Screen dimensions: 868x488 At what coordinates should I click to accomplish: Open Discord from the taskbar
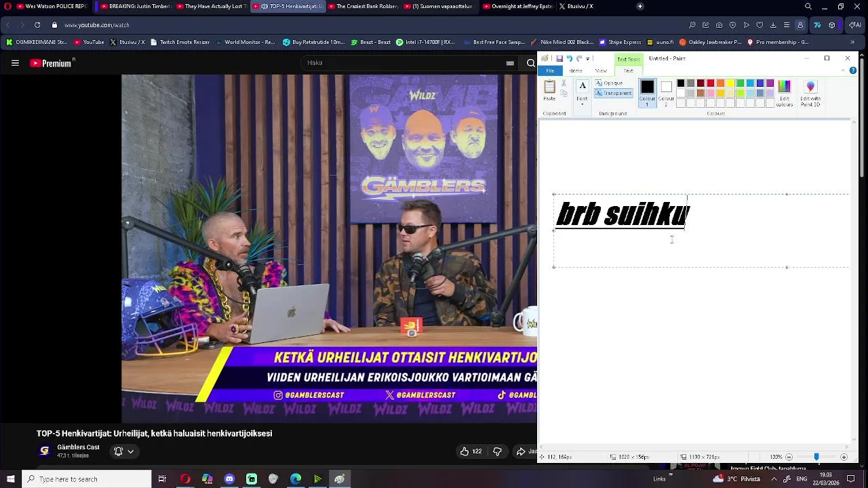(229, 479)
